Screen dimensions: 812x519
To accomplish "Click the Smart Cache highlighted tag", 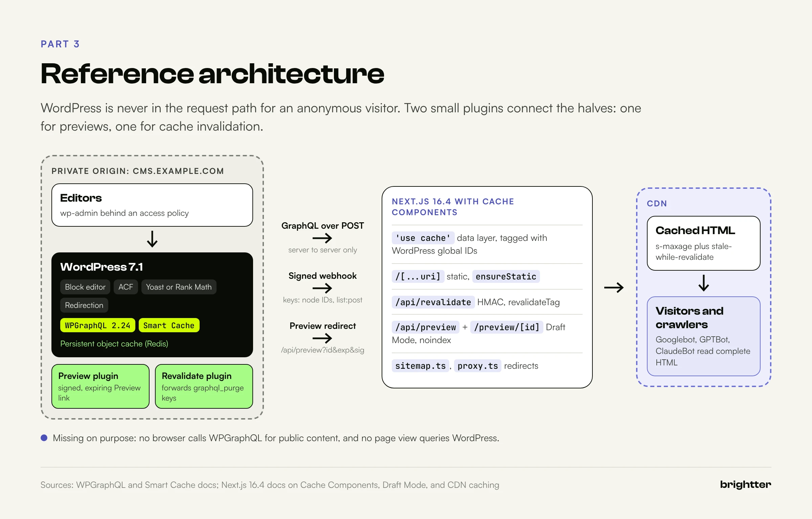I will [x=169, y=325].
